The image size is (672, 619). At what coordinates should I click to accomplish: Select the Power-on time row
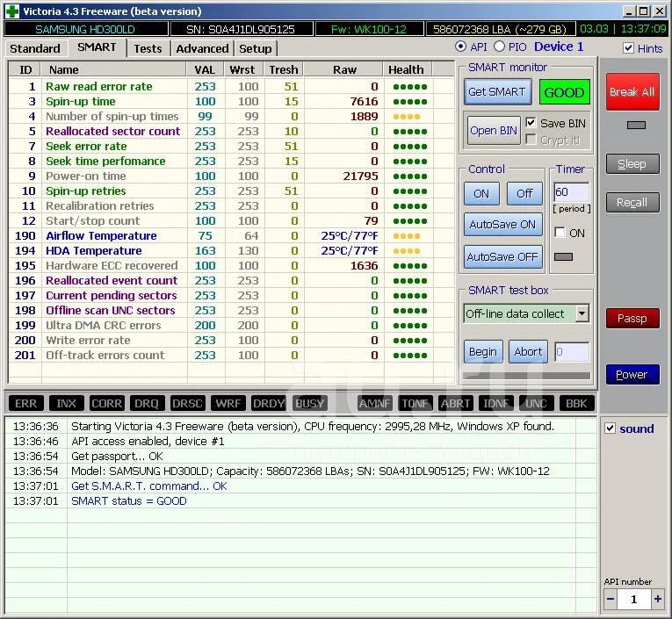(231, 176)
